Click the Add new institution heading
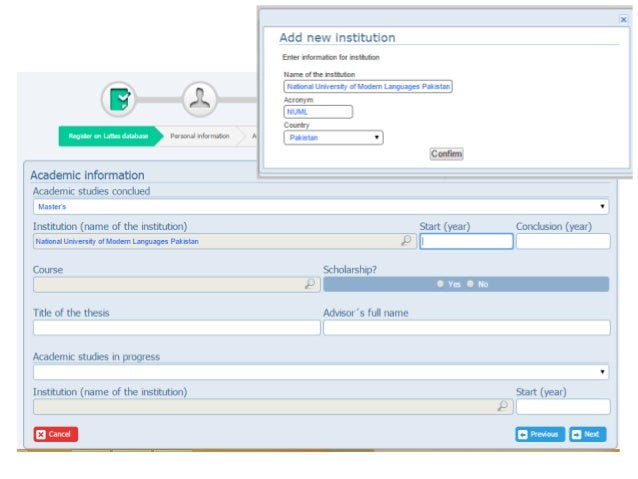Screen dimensions: 638x479 [x=337, y=37]
